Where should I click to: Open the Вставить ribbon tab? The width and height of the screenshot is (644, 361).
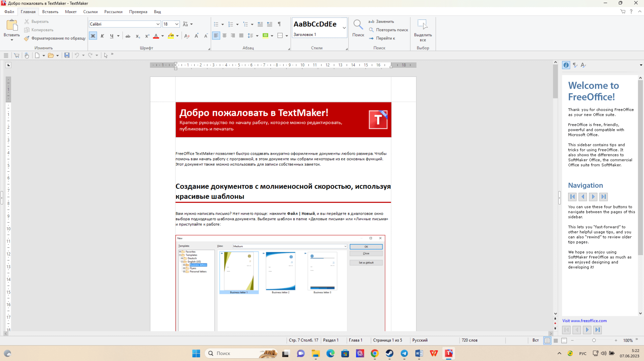click(x=50, y=12)
